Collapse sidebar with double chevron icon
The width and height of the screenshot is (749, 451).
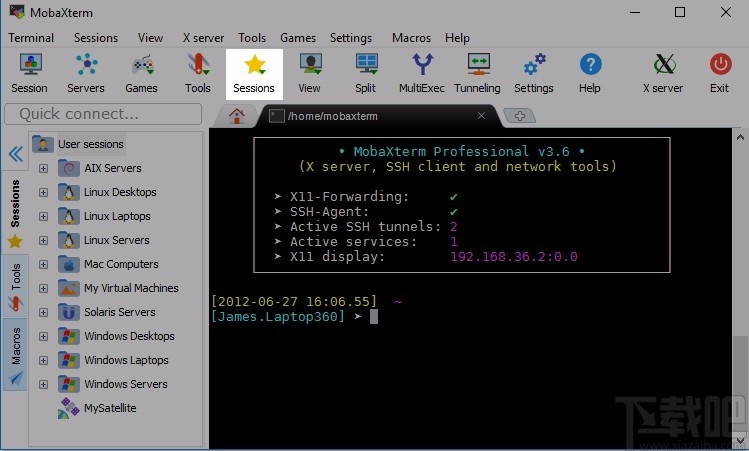click(x=16, y=154)
